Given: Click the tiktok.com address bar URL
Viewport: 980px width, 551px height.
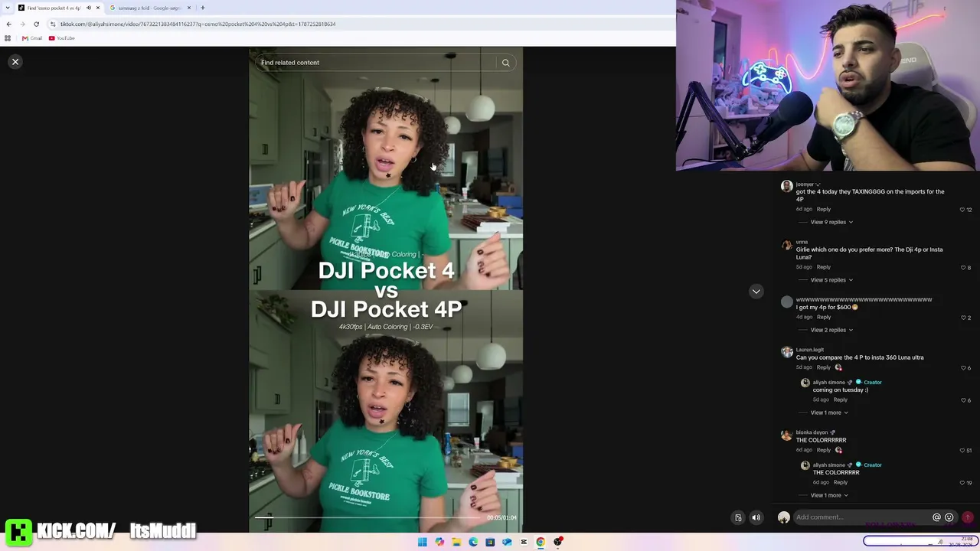Looking at the screenshot, I should pos(198,24).
